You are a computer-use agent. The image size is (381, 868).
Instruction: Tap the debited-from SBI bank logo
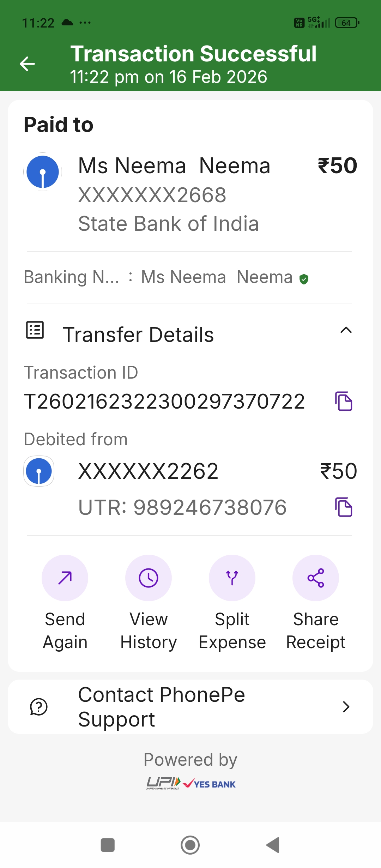tap(39, 471)
